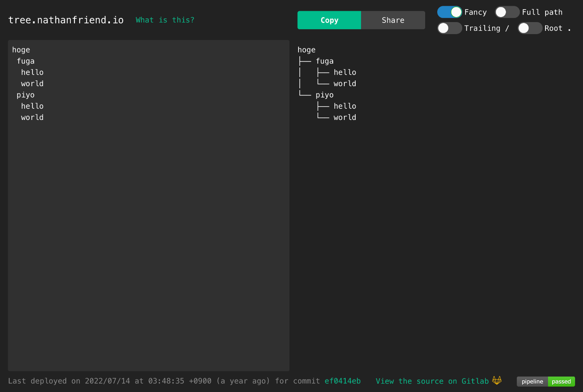
Task: Click the pipeline passed badge
Action: tap(546, 381)
